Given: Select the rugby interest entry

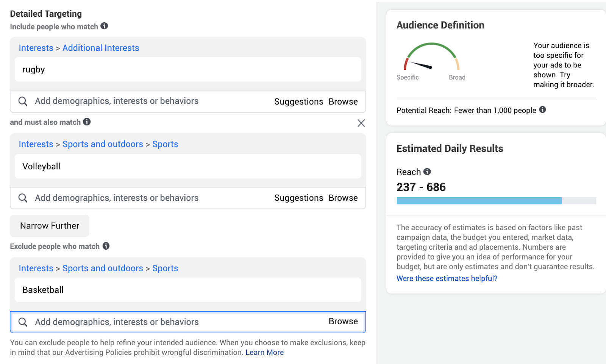Looking at the screenshot, I should click(x=188, y=69).
